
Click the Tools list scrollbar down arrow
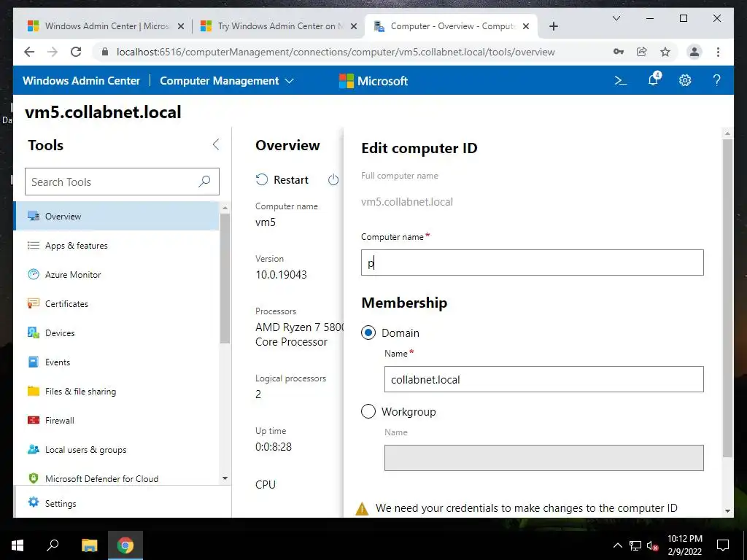[x=225, y=478]
